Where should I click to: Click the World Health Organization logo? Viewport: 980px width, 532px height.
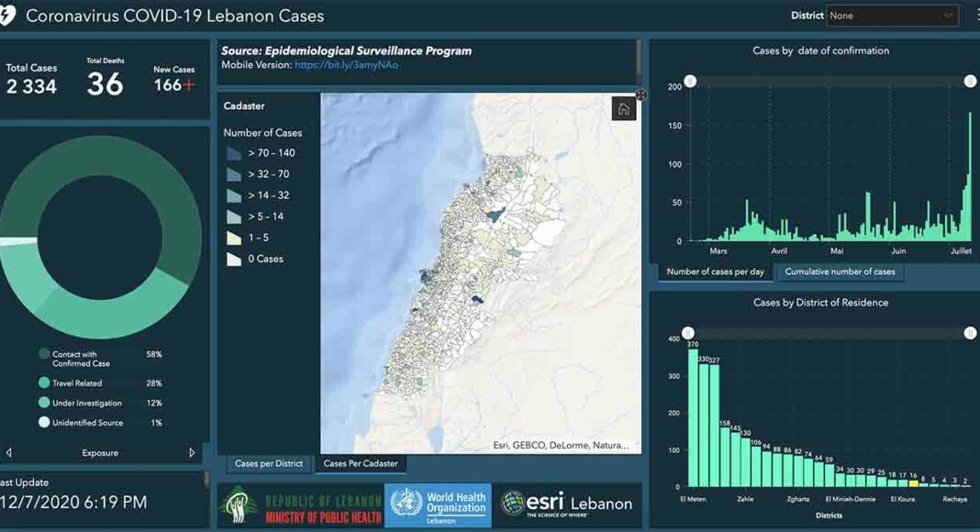click(x=438, y=505)
